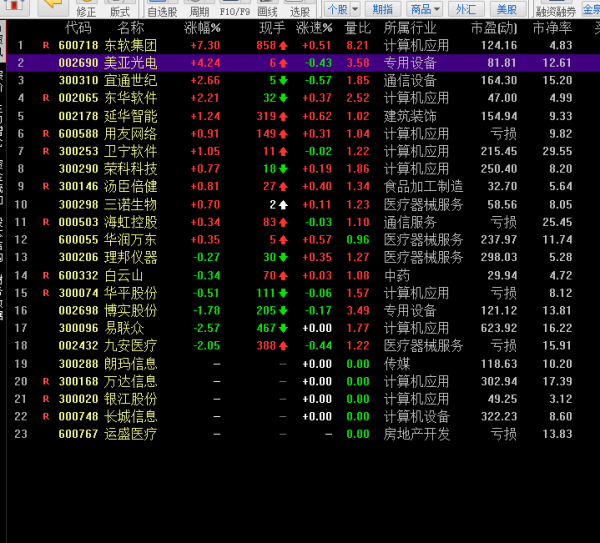
Task: Click P/E value 623.92
Action: (499, 328)
